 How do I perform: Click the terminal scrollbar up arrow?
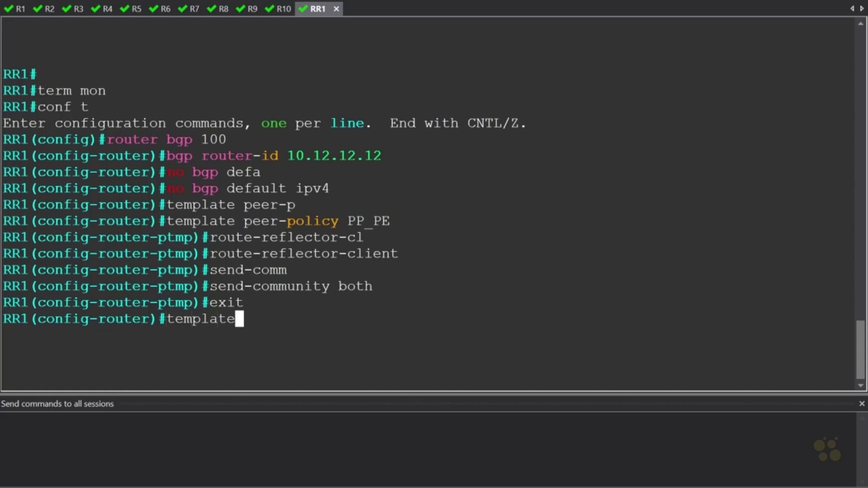click(860, 23)
